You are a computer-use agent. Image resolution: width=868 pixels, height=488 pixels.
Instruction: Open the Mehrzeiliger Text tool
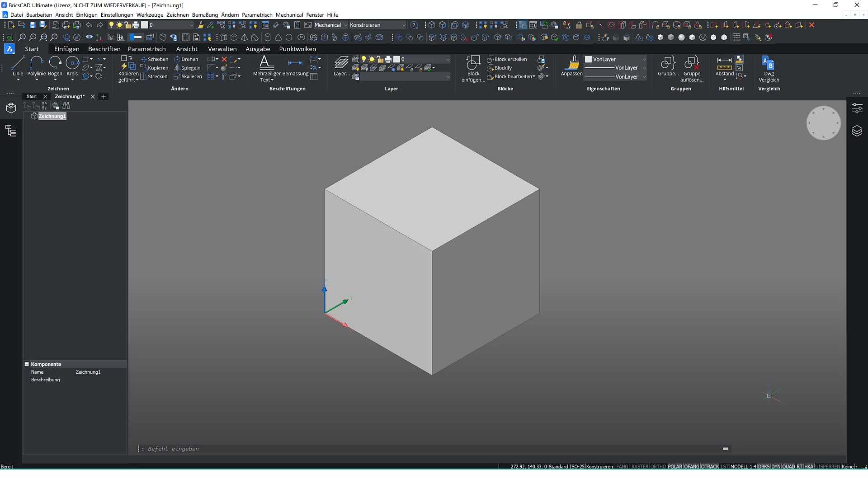[x=267, y=69]
